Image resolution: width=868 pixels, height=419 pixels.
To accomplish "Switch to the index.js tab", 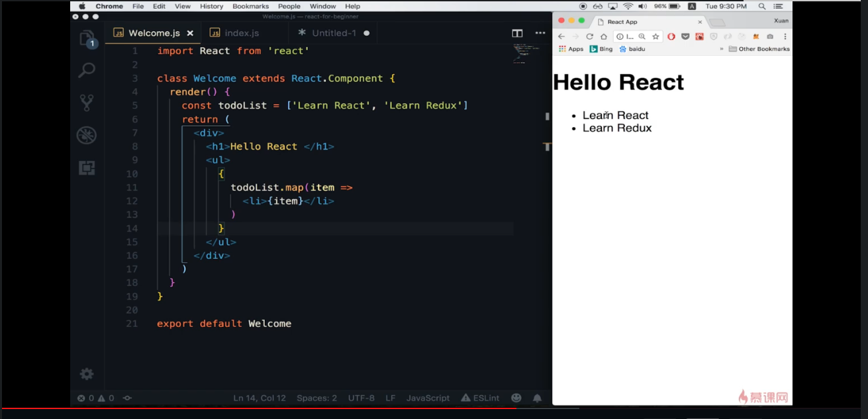I will click(242, 31).
